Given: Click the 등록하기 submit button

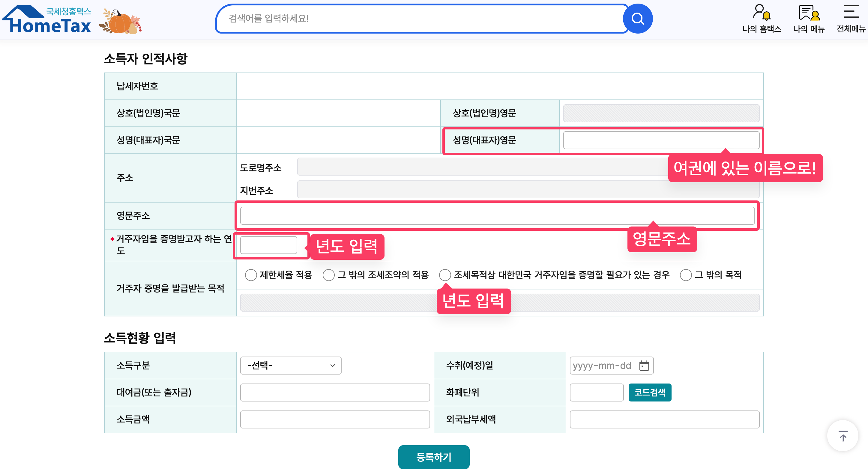Looking at the screenshot, I should [434, 457].
